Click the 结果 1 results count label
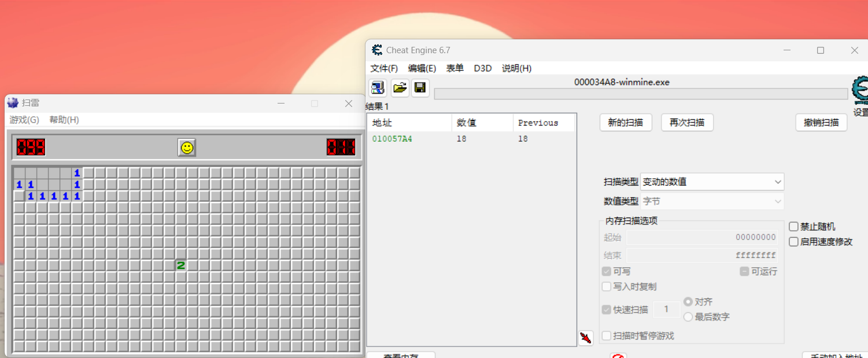The width and height of the screenshot is (868, 358). point(378,107)
